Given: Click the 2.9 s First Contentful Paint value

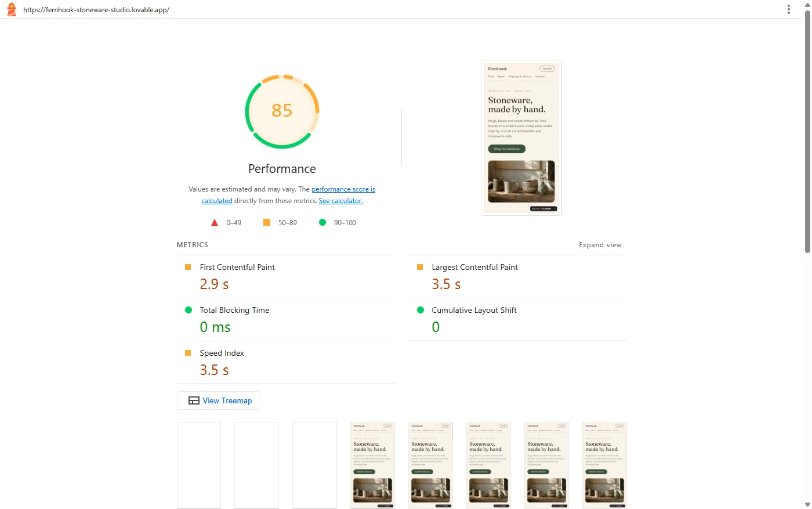Looking at the screenshot, I should click(215, 284).
